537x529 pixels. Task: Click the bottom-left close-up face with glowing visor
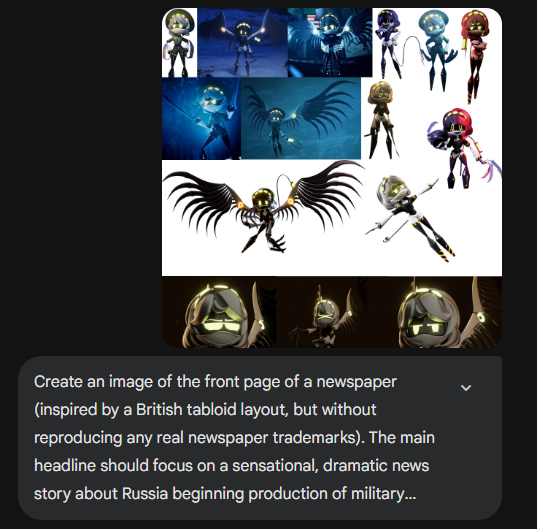tap(219, 312)
